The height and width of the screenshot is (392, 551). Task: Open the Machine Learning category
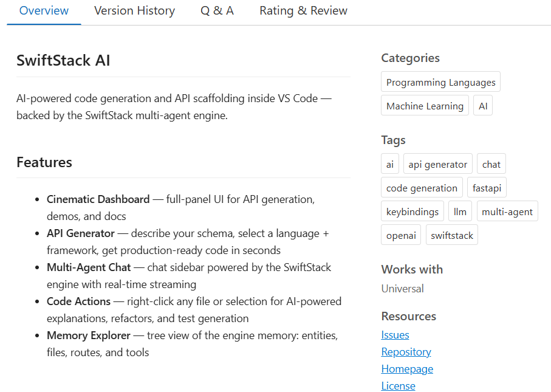(x=424, y=105)
